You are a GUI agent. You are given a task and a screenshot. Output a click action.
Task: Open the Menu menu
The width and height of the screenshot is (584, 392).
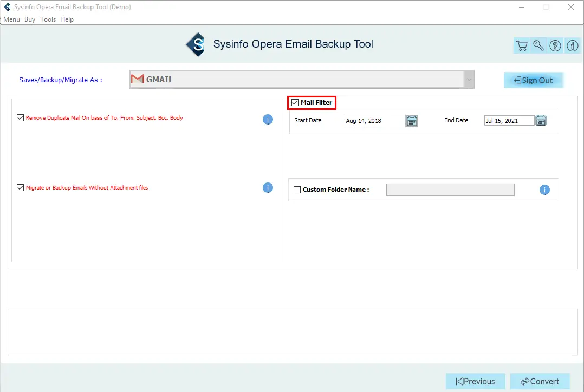point(11,19)
